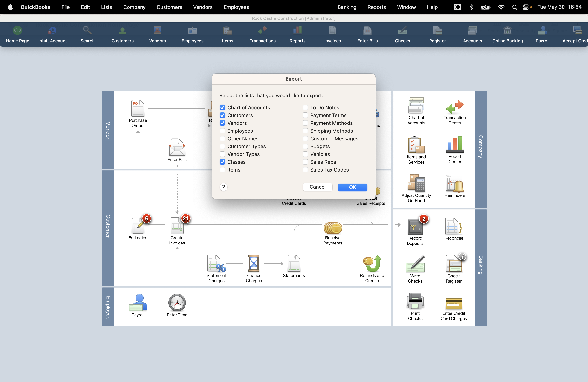588x382 pixels.
Task: Uncheck the Classes export checkbox
Action: pos(222,162)
